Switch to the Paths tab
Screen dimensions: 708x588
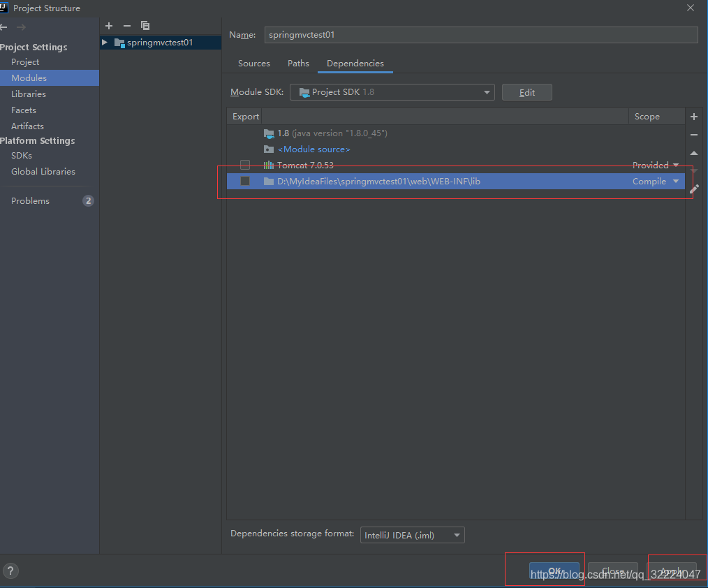point(298,64)
